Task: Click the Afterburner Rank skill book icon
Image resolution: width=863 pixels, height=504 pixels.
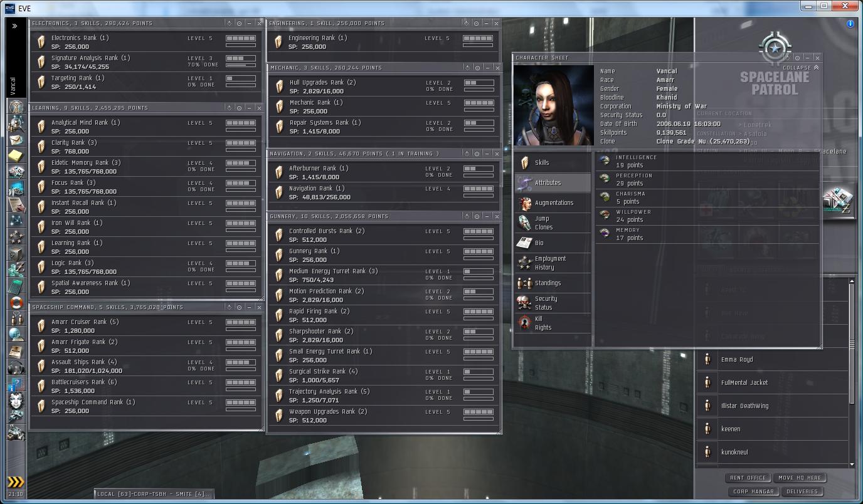Action: pyautogui.click(x=279, y=172)
